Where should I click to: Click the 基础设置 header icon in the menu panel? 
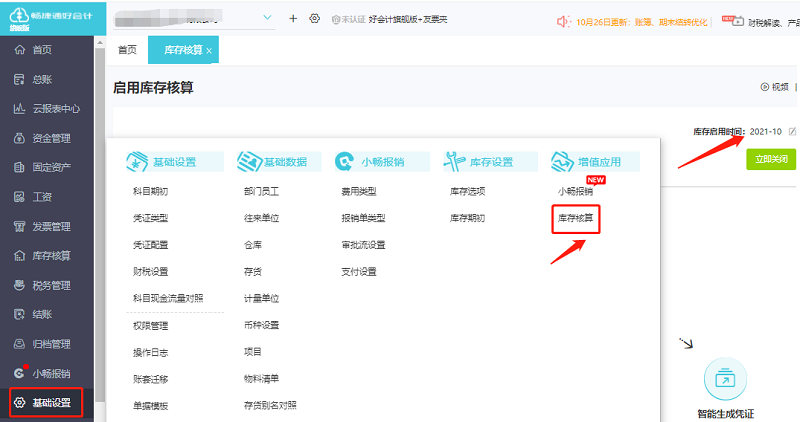(137, 162)
